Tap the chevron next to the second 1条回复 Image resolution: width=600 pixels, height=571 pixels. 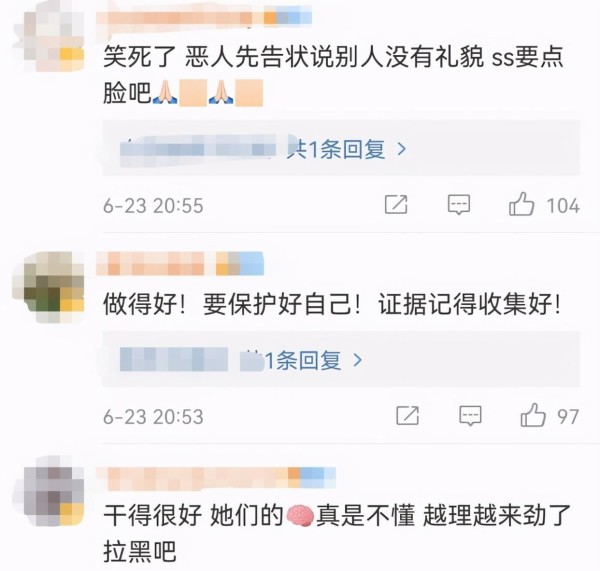357,360
